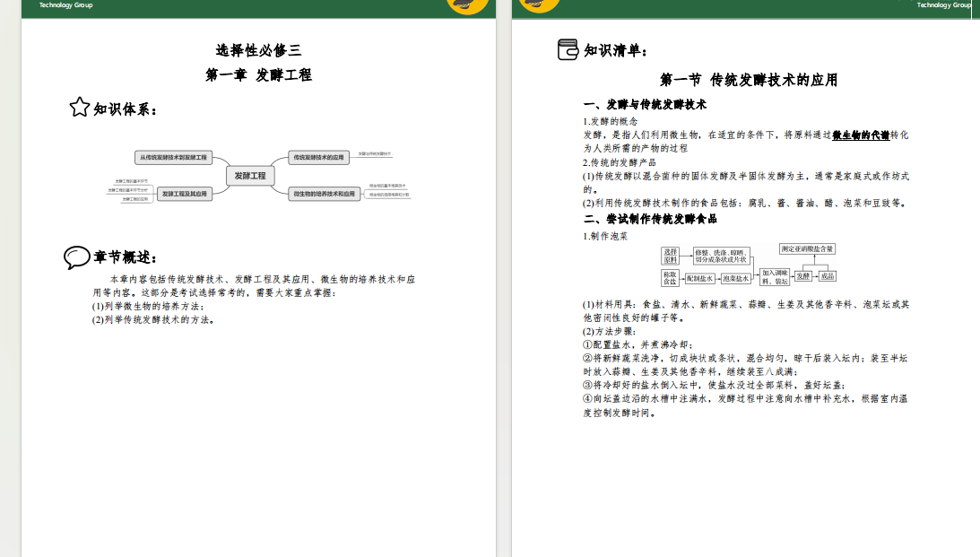Click mind map node 传统发酵技术的应用

(319, 158)
